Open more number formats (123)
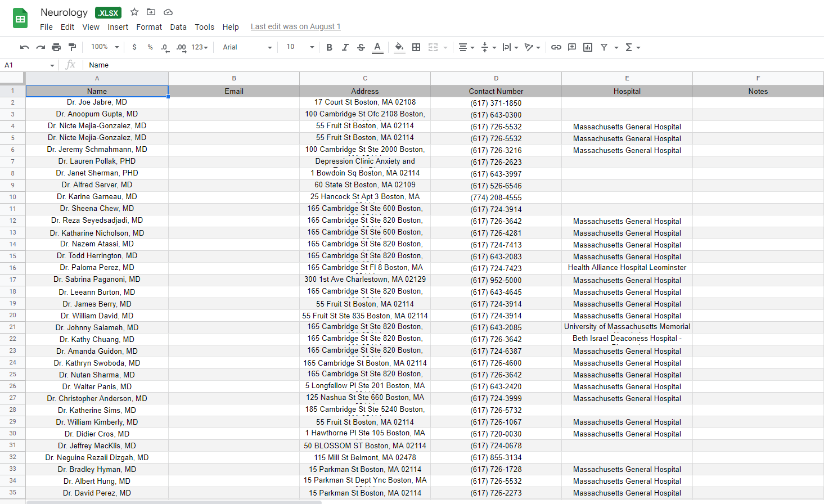Screen dimensions: 824x504 pyautogui.click(x=200, y=47)
